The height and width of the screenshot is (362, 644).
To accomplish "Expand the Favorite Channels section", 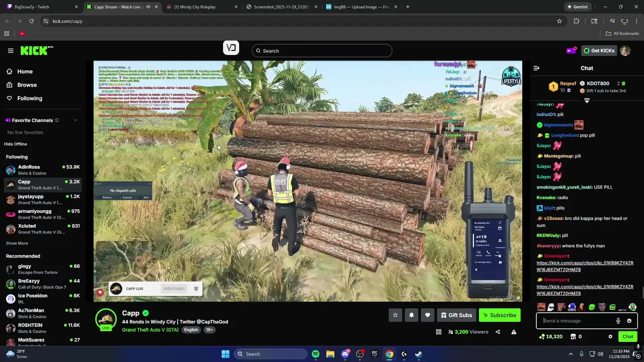I will tap(75, 120).
